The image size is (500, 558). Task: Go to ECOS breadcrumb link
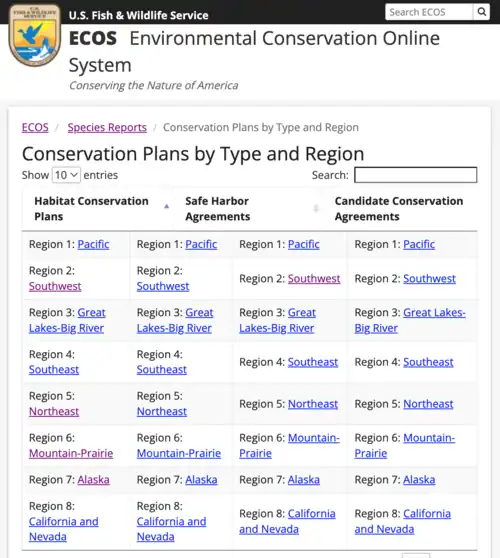tap(35, 127)
